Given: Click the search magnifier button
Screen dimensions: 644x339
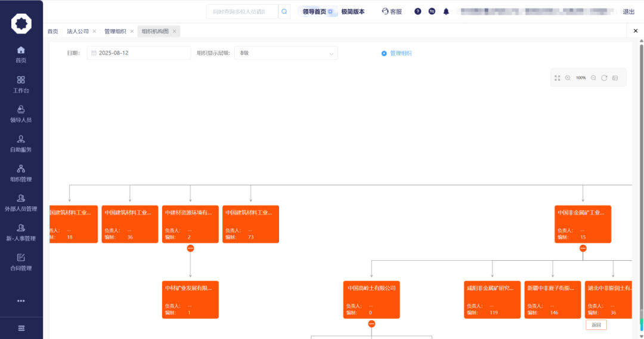Looking at the screenshot, I should point(284,11).
